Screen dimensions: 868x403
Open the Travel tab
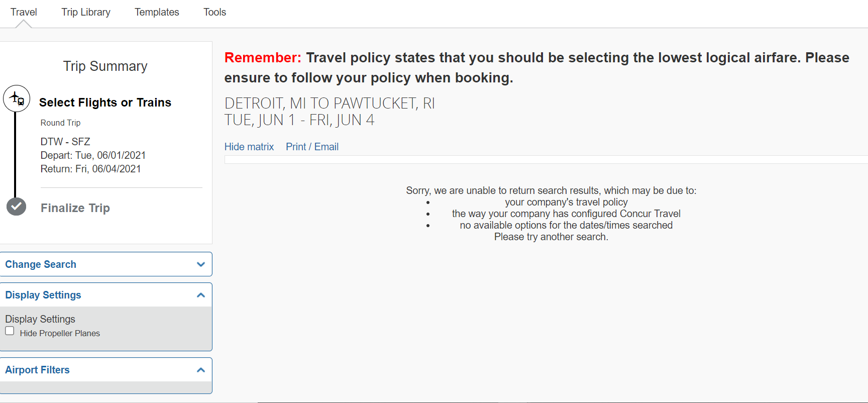(x=24, y=12)
